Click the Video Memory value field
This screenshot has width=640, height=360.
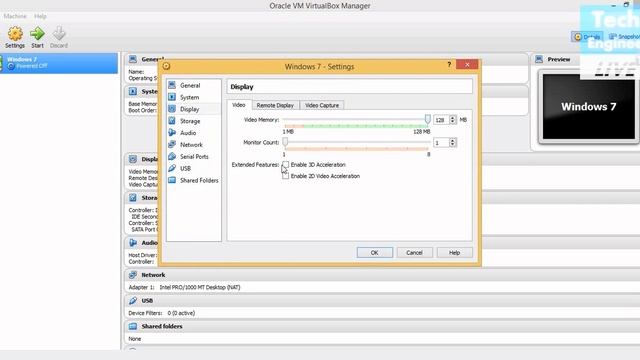click(x=441, y=120)
